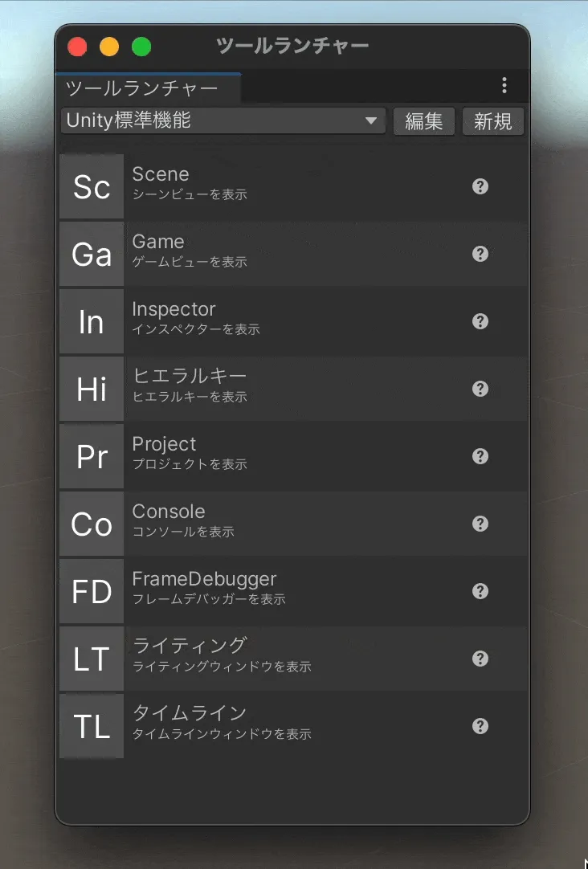Click the 編集 button
Image resolution: width=588 pixels, height=869 pixels.
(x=424, y=121)
